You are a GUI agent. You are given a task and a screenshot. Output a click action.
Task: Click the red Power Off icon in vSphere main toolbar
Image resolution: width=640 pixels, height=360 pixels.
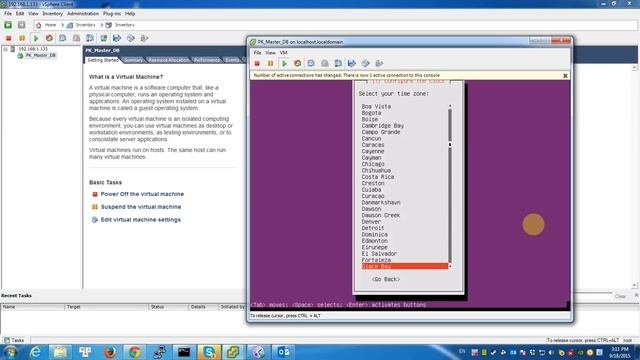pos(9,38)
